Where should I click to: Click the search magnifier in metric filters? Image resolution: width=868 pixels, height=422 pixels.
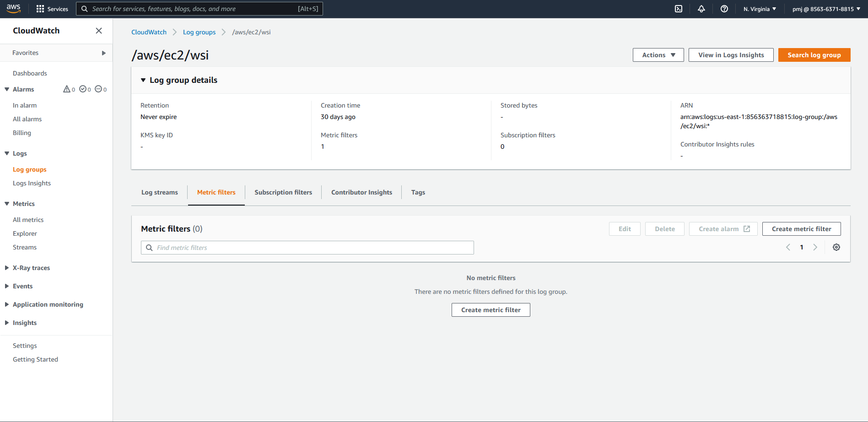[x=149, y=248]
